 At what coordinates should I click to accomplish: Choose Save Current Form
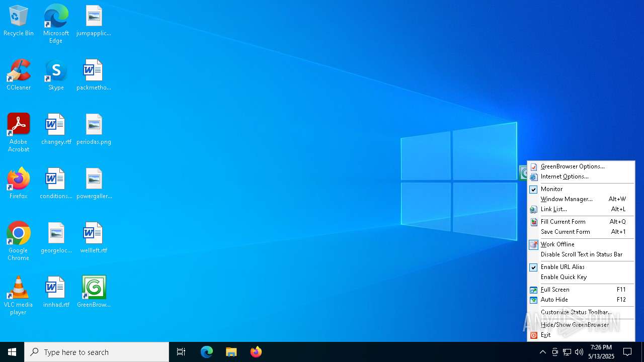click(x=581, y=232)
